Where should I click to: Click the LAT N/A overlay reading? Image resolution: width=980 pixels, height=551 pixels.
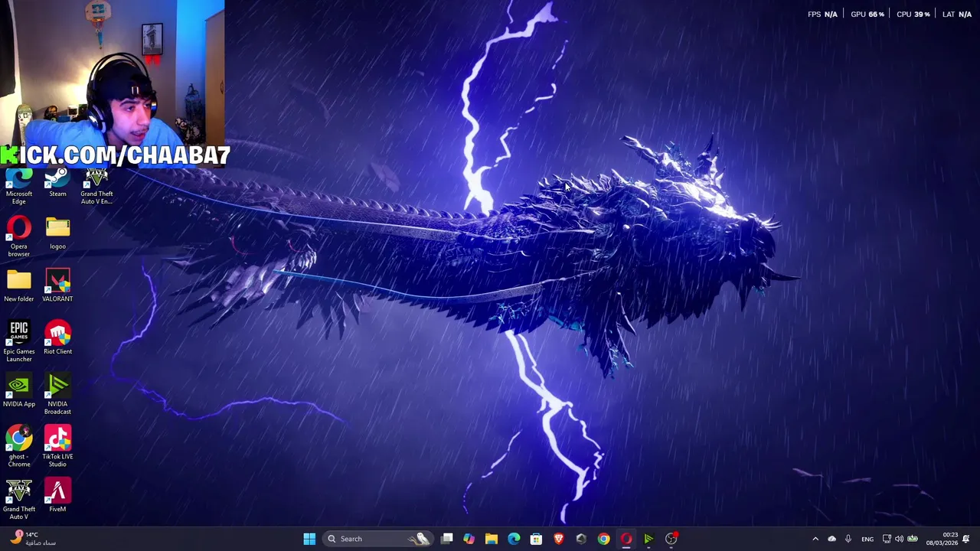(957, 15)
